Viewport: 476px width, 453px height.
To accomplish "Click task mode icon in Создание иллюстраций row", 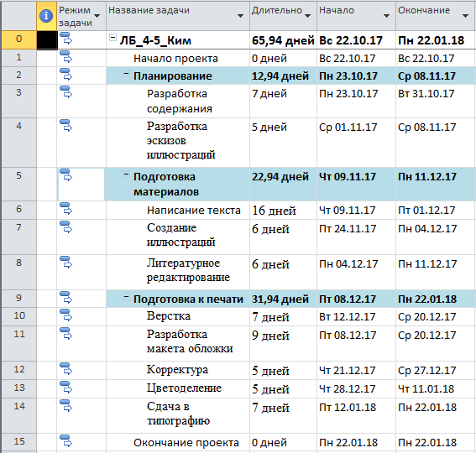I will (x=65, y=227).
